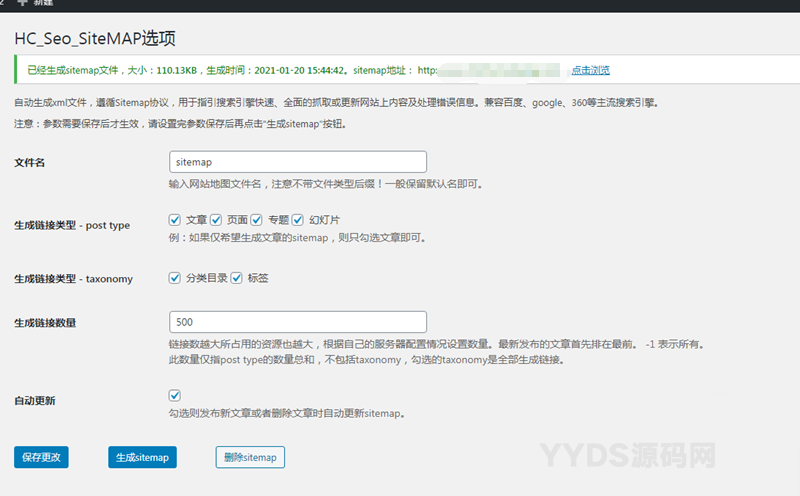Image resolution: width=800 pixels, height=496 pixels.
Task: Focus the 文件名 sitemap input field
Action: coord(298,161)
